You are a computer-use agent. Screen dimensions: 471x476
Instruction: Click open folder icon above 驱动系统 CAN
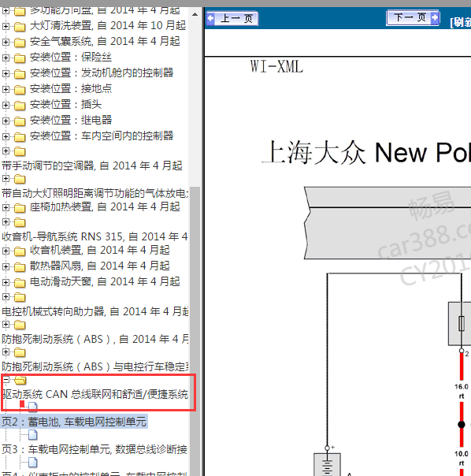[x=20, y=380]
